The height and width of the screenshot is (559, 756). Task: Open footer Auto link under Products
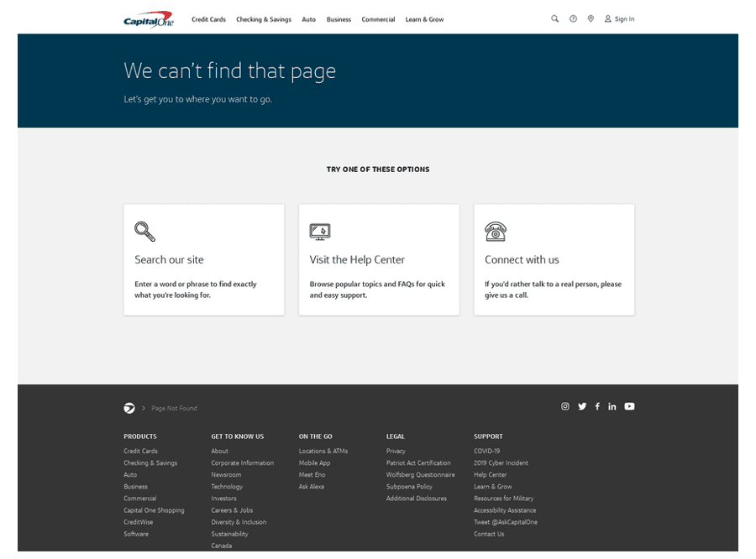pos(130,475)
